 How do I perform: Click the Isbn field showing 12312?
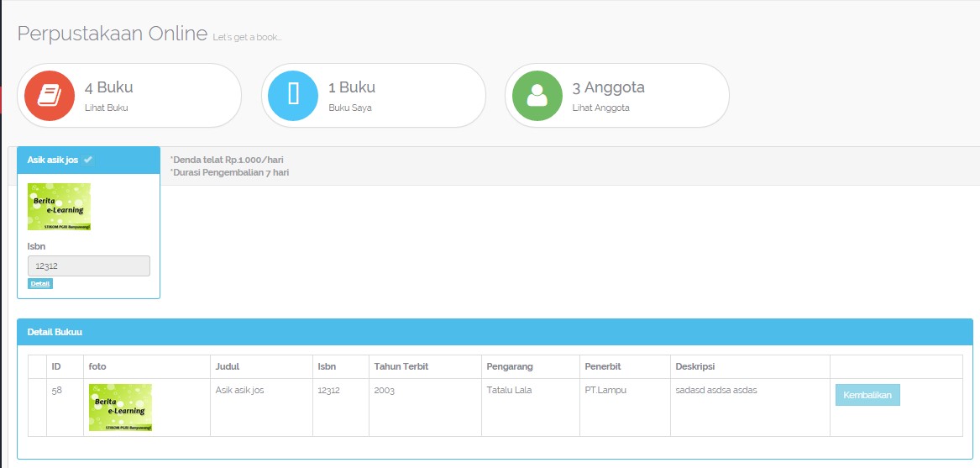pyautogui.click(x=89, y=266)
